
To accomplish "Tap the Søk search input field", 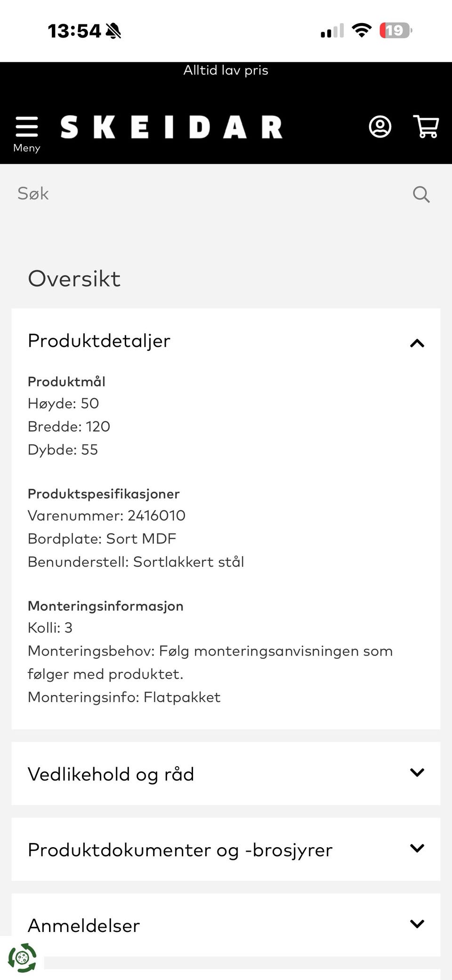I will (x=207, y=194).
